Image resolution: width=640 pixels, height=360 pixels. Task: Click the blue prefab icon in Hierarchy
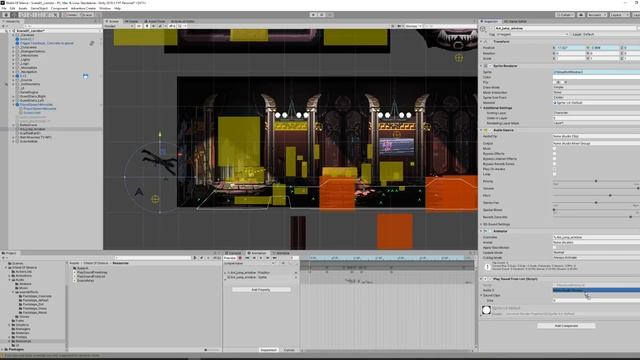pyautogui.click(x=85, y=76)
